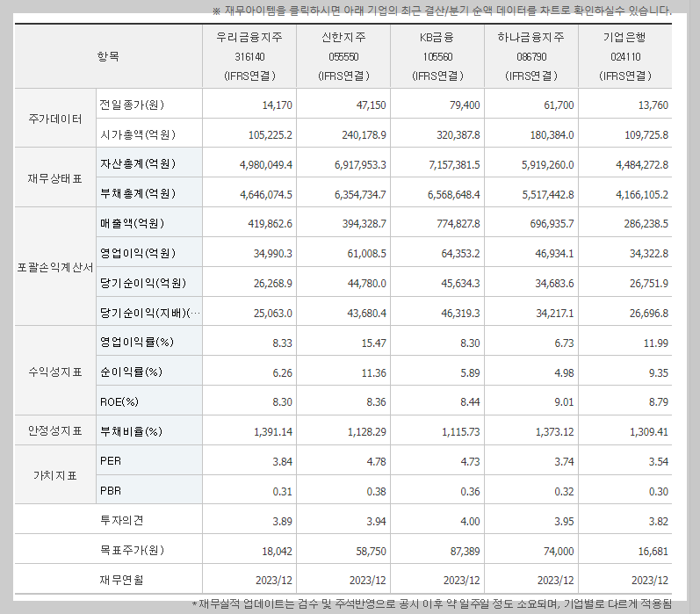Click the 투자의견 row label
Image resolution: width=700 pixels, height=614 pixels.
pyautogui.click(x=121, y=520)
